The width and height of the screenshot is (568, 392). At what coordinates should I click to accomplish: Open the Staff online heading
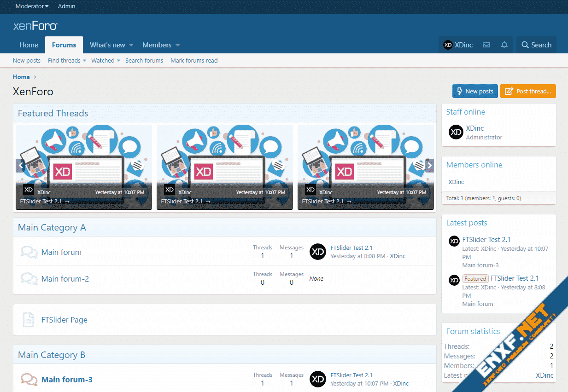click(x=465, y=112)
